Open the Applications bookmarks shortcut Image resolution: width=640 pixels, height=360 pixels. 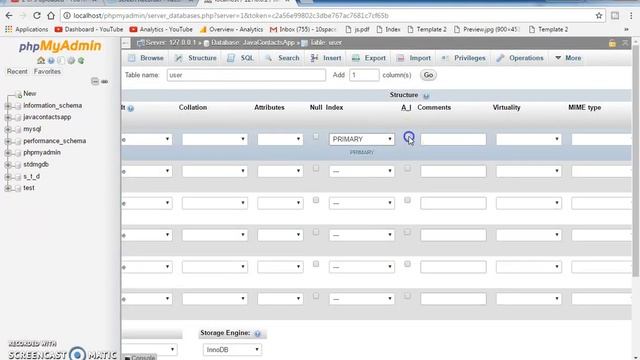[27, 29]
